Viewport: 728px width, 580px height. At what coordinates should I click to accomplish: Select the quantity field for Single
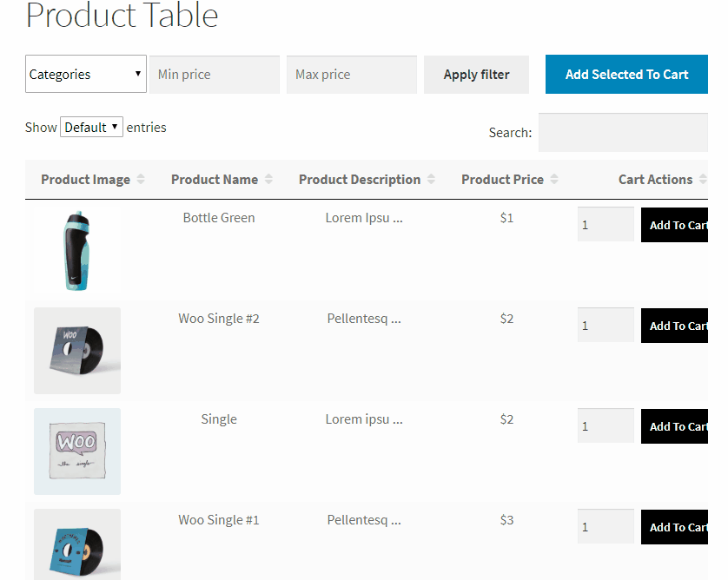(x=606, y=425)
